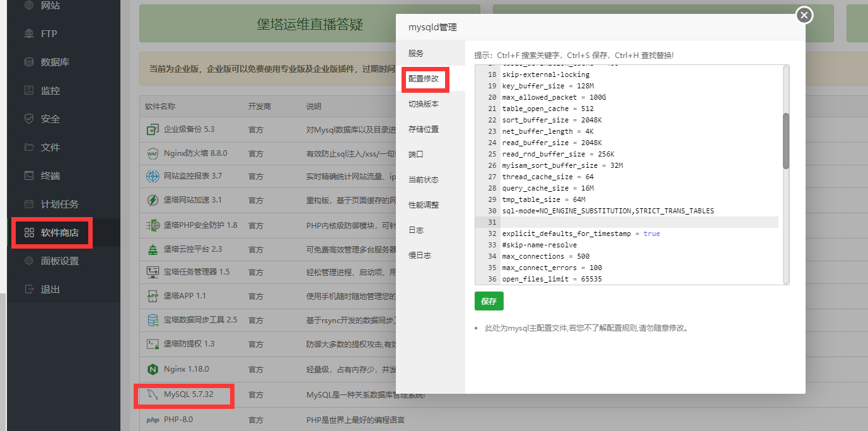Click the 退出 logout icon
This screenshot has height=431, width=868.
(28, 290)
